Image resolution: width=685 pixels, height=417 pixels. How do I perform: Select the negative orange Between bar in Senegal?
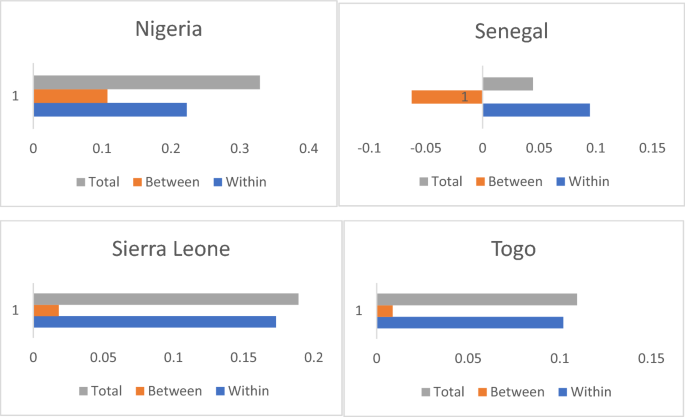446,97
